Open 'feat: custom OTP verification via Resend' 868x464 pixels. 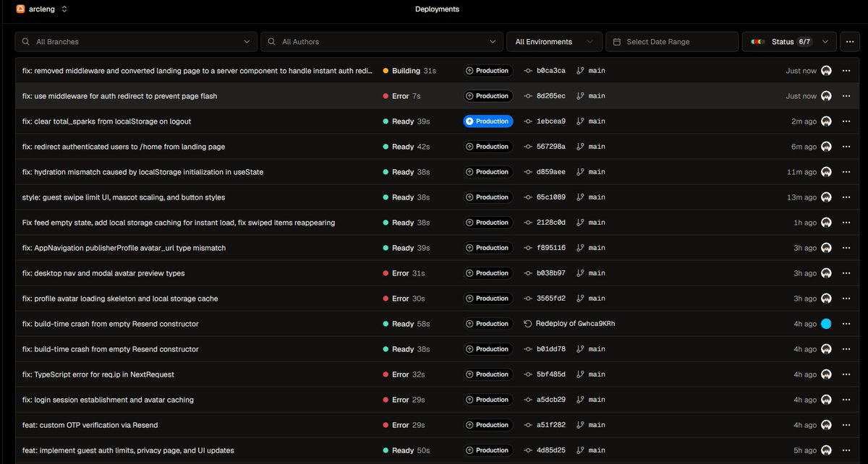tap(90, 425)
